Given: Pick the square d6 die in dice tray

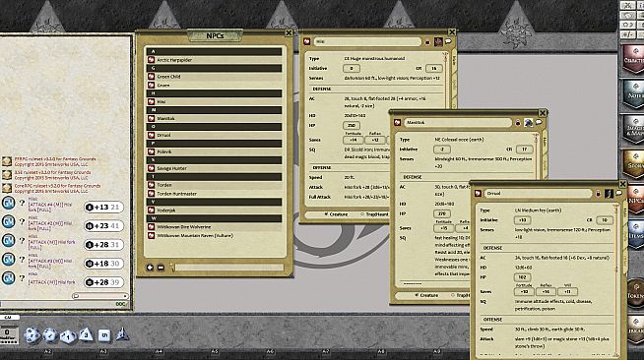Looking at the screenshot, I should (x=104, y=335).
